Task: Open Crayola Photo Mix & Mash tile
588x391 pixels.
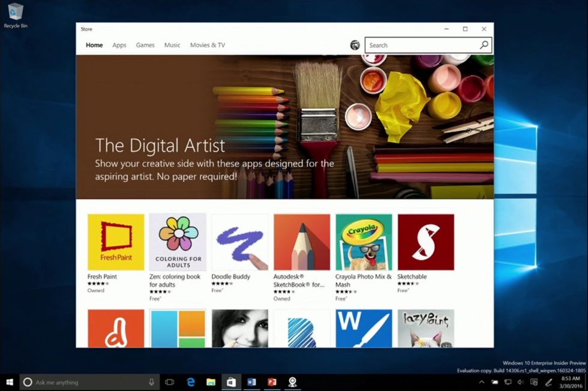Action: (364, 242)
